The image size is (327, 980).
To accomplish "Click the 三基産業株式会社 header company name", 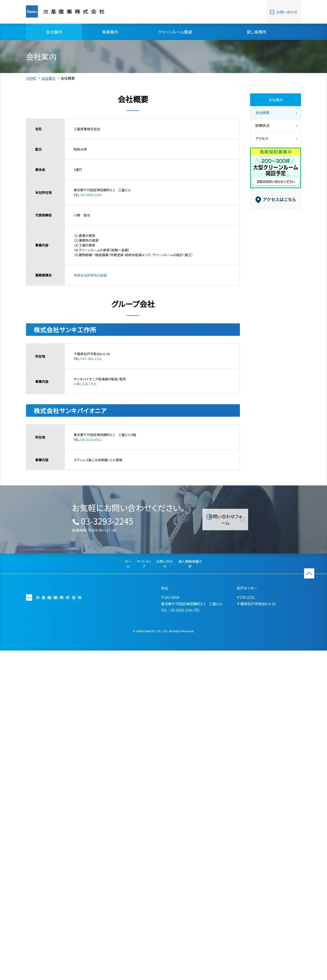I will [74, 12].
